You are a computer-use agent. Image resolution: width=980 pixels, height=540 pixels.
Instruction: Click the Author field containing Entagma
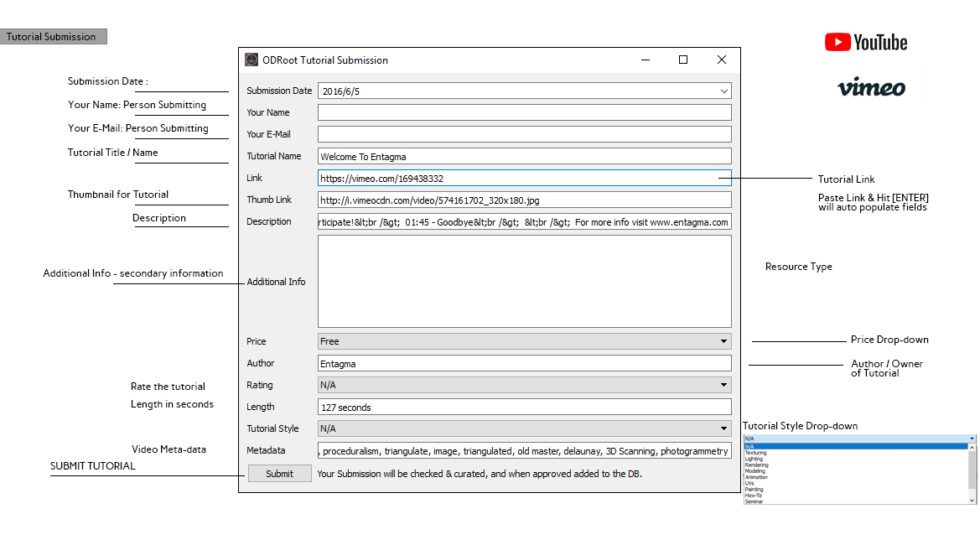point(524,363)
